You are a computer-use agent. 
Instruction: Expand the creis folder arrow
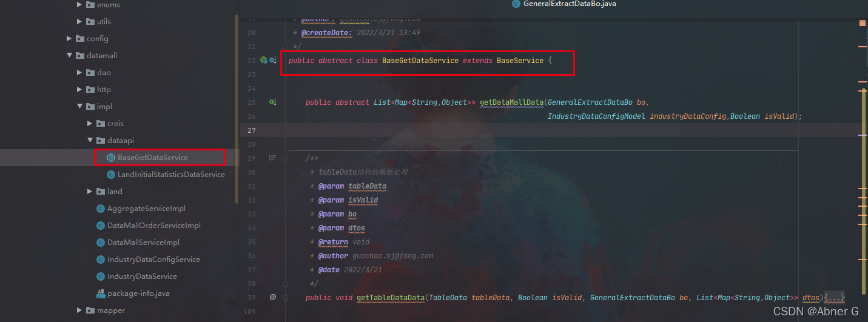click(90, 124)
